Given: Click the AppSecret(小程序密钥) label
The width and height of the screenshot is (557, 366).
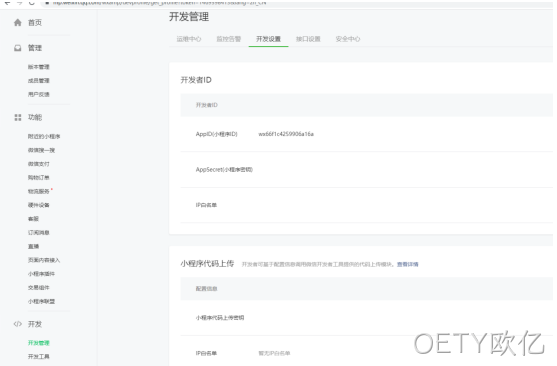Looking at the screenshot, I should pyautogui.click(x=224, y=169).
